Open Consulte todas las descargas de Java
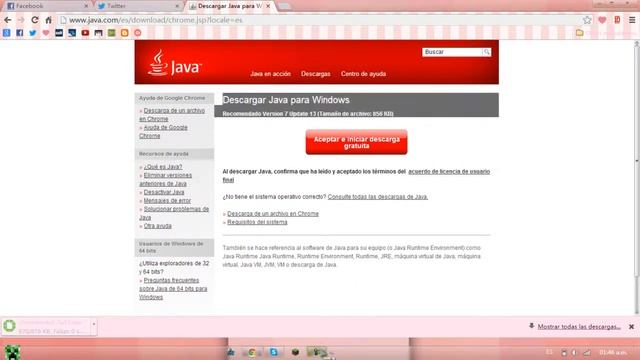This screenshot has width=640, height=360. point(378,197)
